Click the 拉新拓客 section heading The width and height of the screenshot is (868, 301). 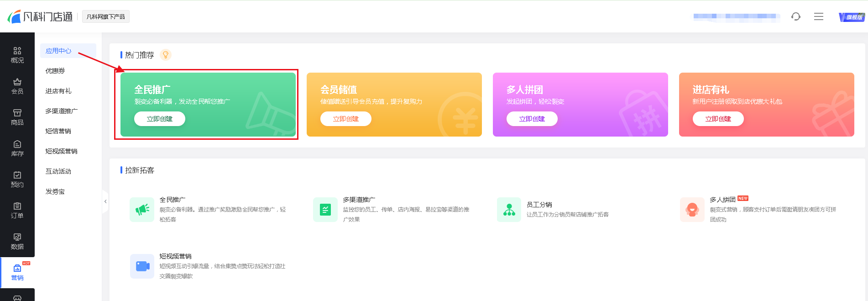click(140, 170)
